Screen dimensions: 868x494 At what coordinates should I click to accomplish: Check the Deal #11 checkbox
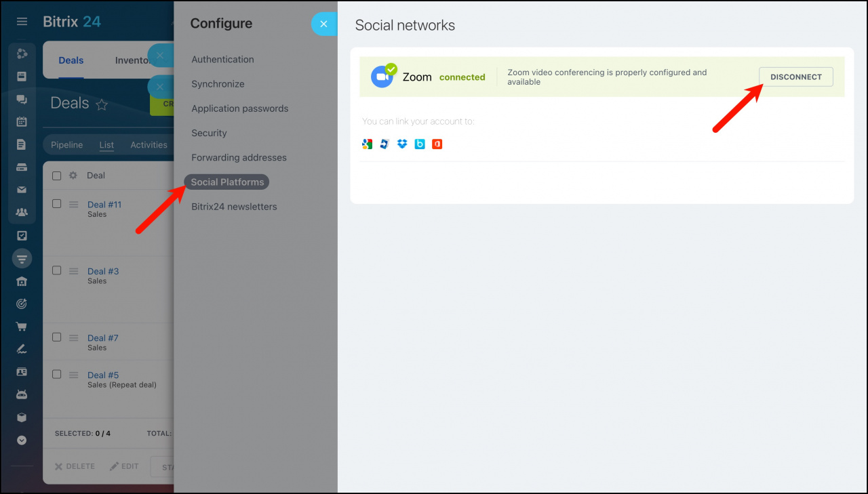pos(57,203)
